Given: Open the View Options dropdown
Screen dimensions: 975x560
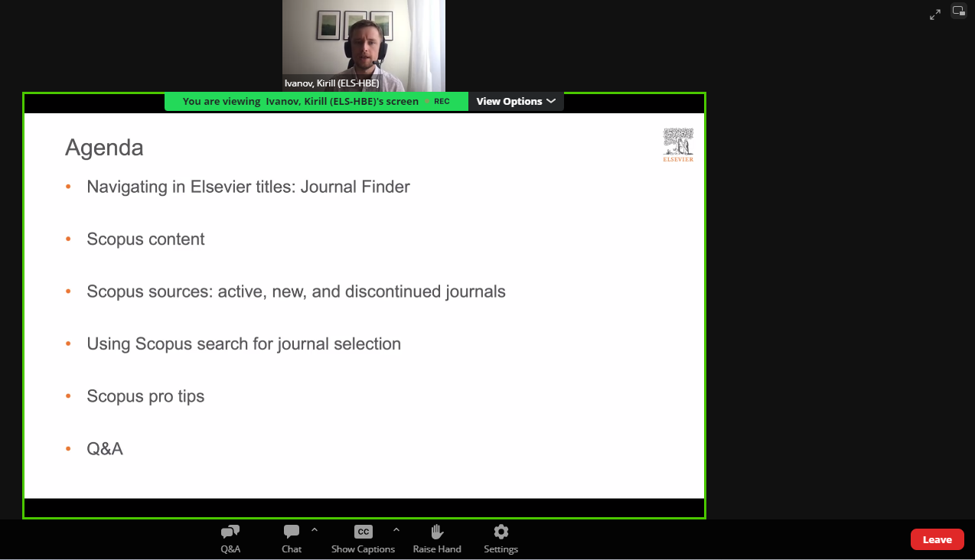Looking at the screenshot, I should tap(516, 101).
